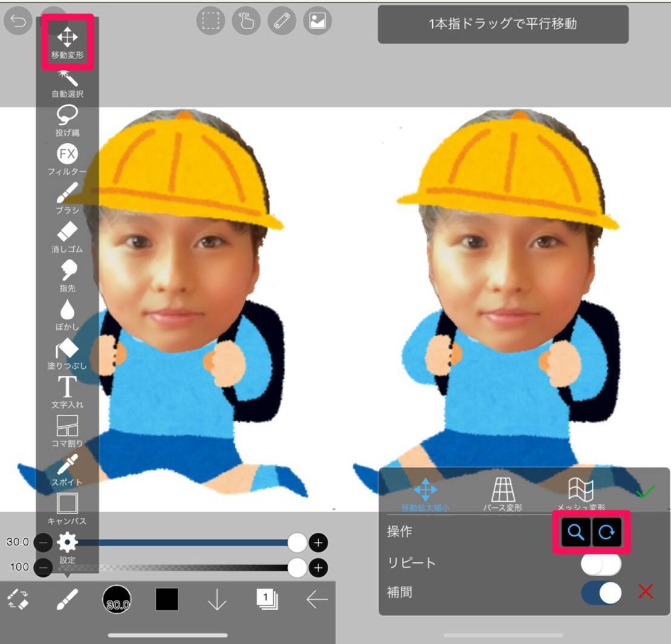Select the スポイト eyedropper tool

67,470
